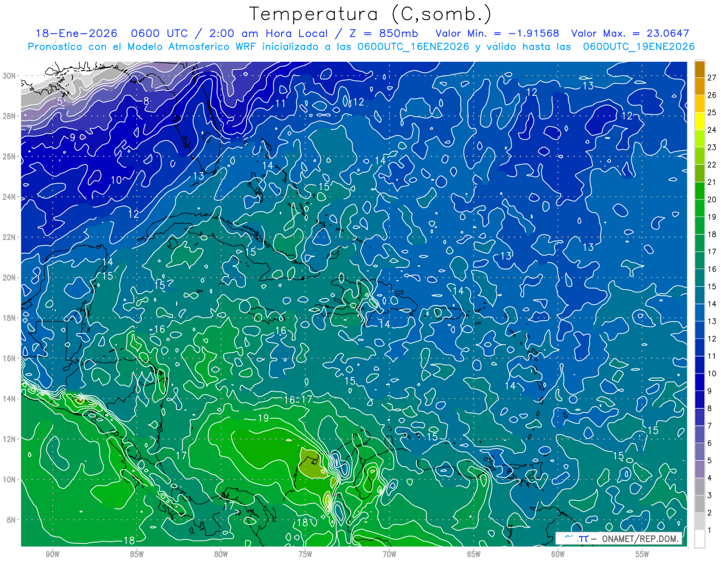Click the colorbar label '25'
The image size is (728, 562).
click(712, 113)
